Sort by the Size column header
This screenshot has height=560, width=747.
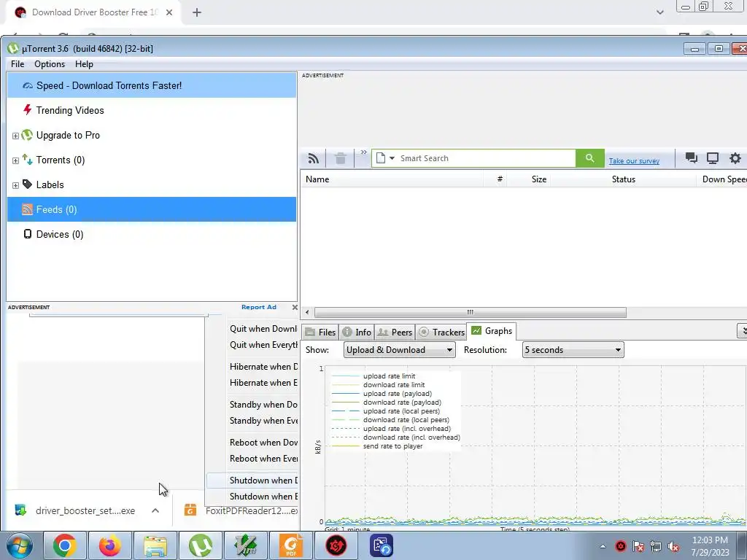(529, 179)
